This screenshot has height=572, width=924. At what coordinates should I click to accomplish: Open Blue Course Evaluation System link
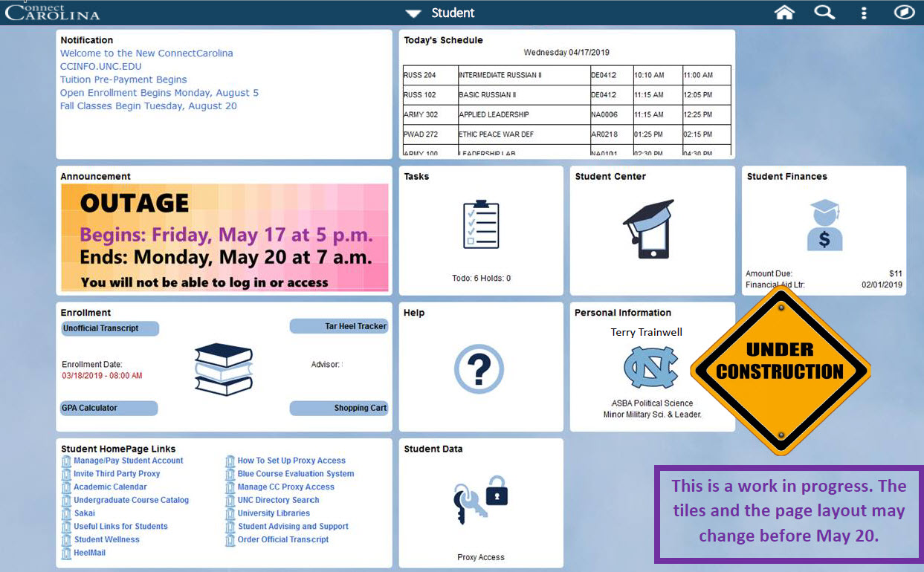(296, 474)
